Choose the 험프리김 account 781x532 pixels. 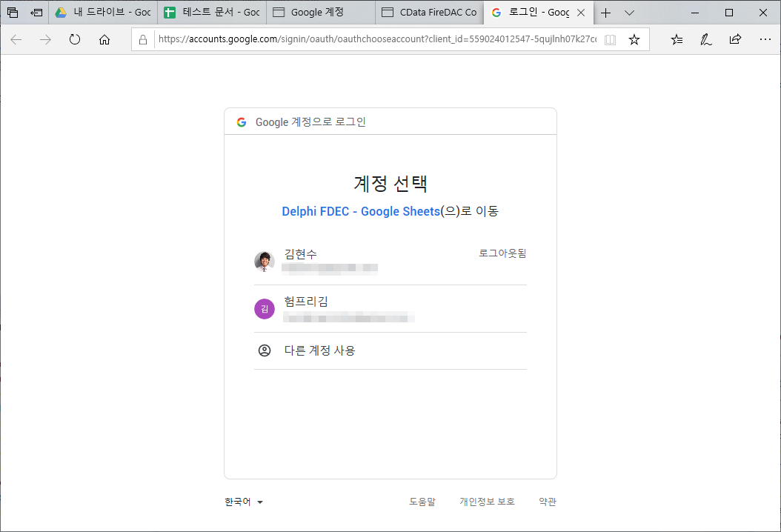(x=390, y=309)
